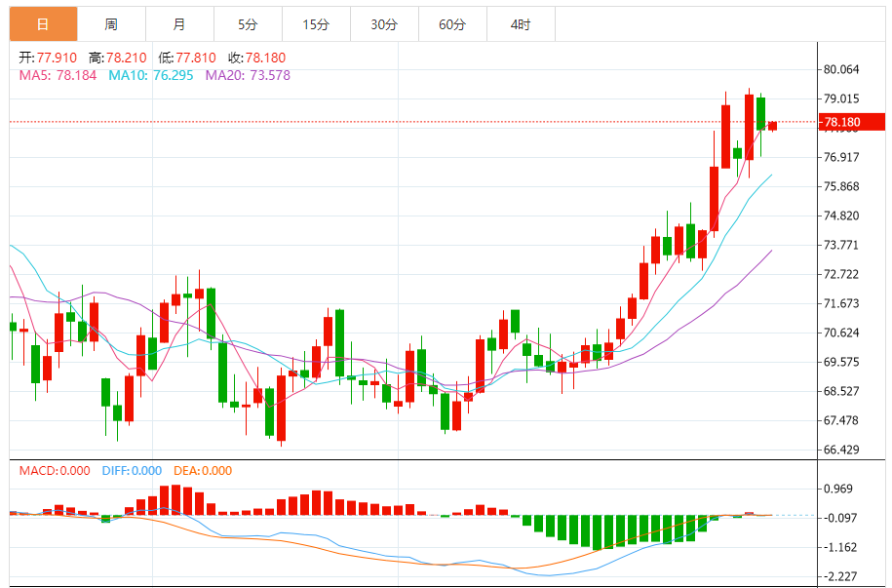Open the 60分 timeframe tab
The width and height of the screenshot is (892, 588).
click(x=453, y=24)
